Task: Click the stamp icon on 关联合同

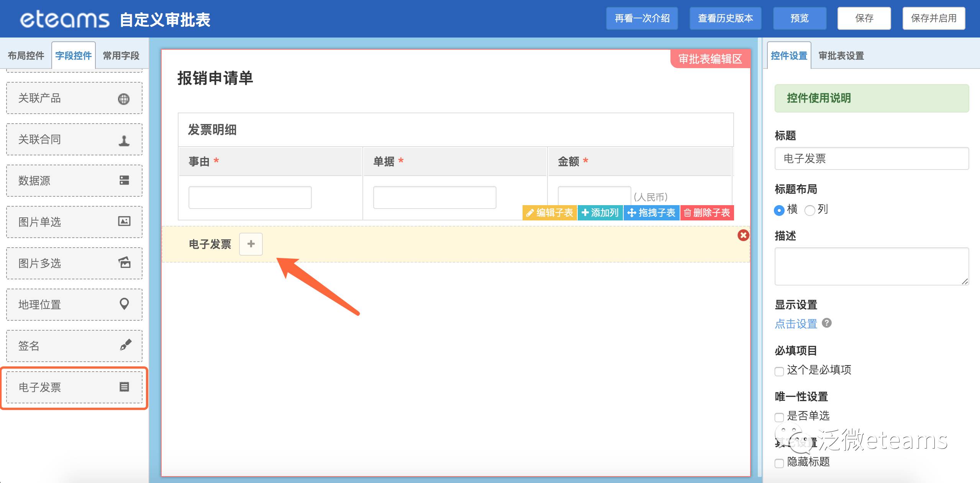Action: [124, 140]
